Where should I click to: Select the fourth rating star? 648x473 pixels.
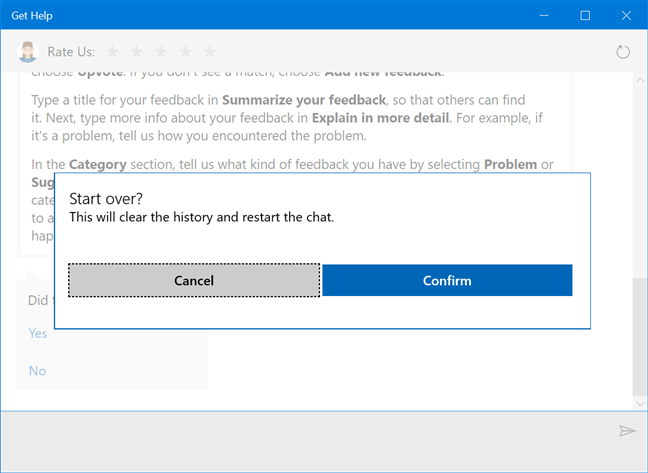tap(185, 51)
